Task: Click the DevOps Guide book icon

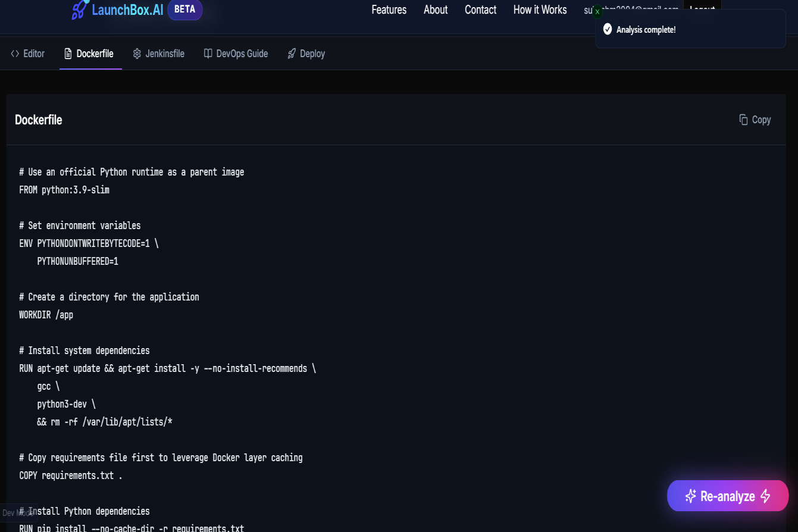Action: click(x=208, y=54)
